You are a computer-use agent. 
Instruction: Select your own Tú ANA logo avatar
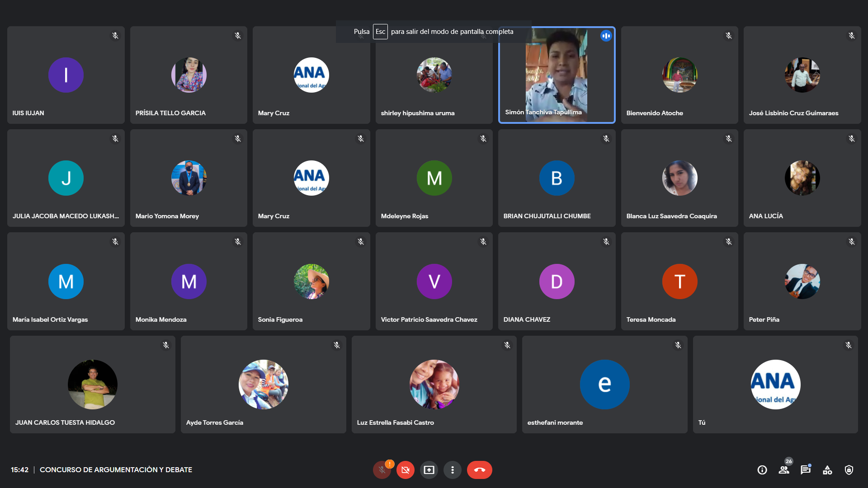(x=776, y=385)
